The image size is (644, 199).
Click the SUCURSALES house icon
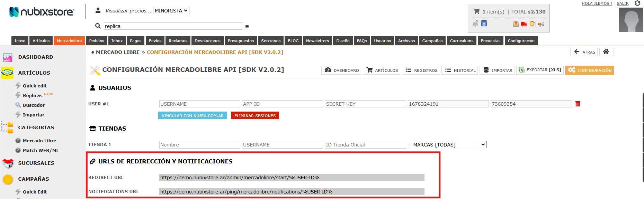click(8, 163)
